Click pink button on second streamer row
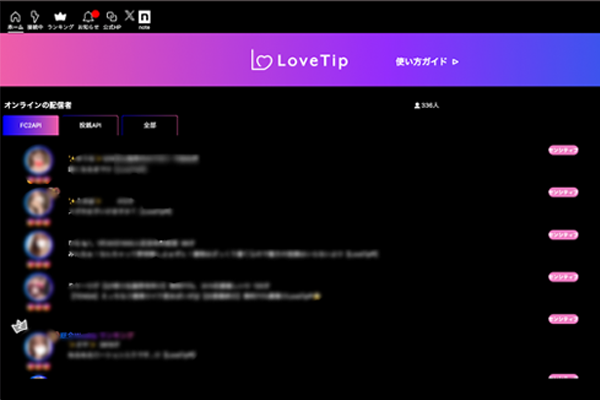 click(563, 192)
